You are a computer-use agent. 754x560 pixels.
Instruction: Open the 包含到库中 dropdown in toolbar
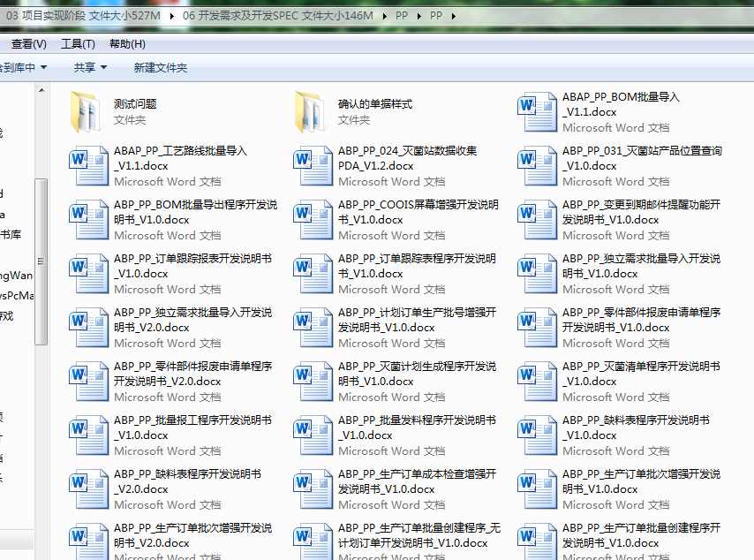23,67
